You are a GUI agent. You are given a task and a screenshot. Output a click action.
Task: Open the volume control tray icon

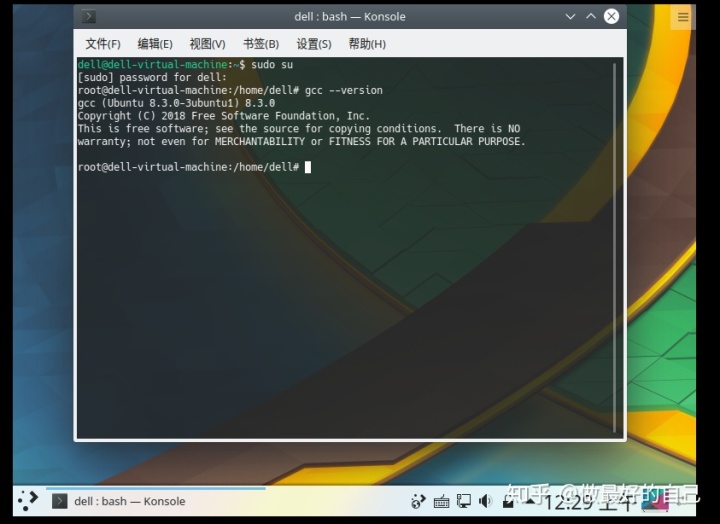coord(485,501)
